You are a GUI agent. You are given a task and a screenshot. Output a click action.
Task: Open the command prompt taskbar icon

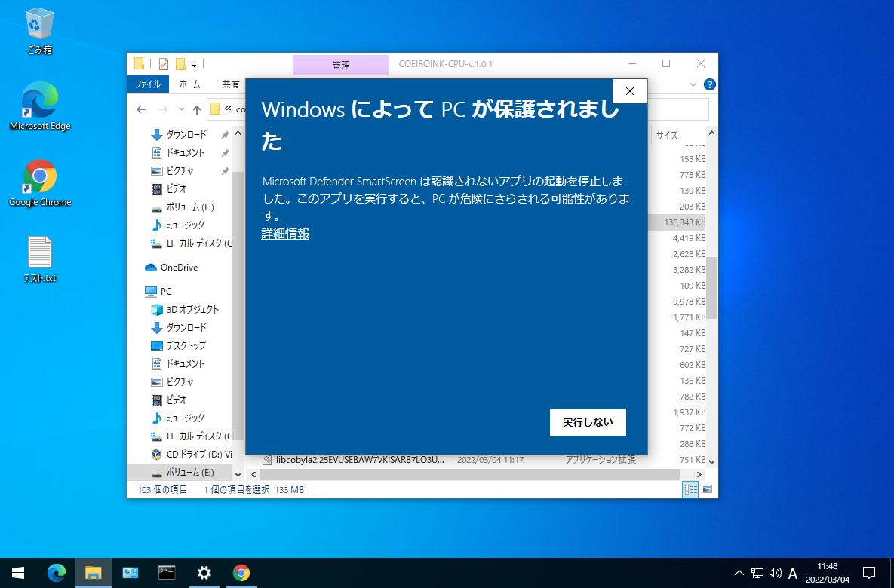click(x=167, y=573)
